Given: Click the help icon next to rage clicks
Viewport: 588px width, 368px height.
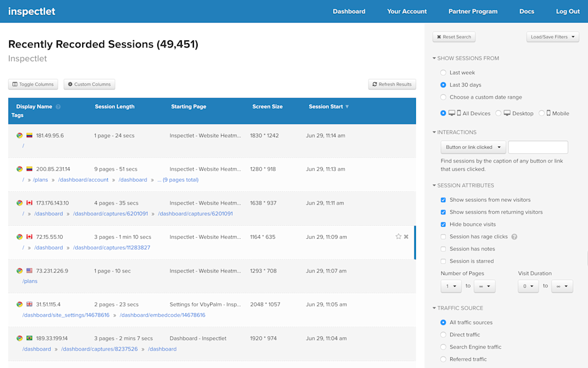Looking at the screenshot, I should click(514, 237).
